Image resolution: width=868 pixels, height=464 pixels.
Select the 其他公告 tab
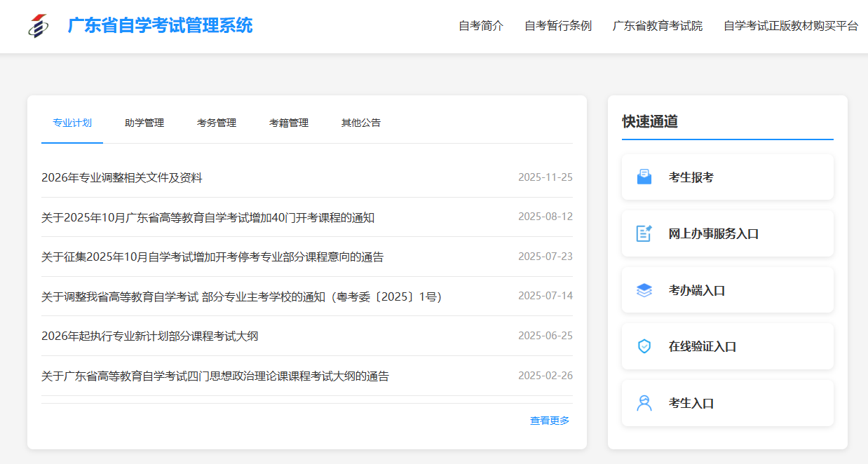[361, 123]
